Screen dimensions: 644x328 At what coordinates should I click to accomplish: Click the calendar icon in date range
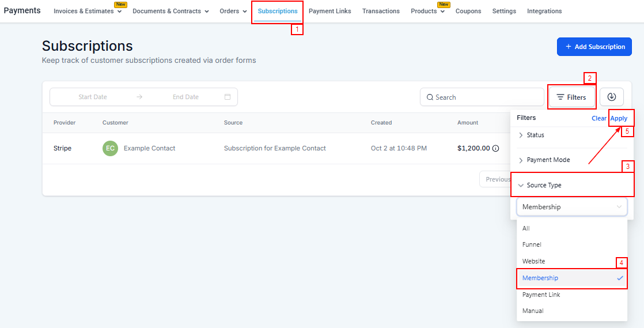pyautogui.click(x=228, y=97)
